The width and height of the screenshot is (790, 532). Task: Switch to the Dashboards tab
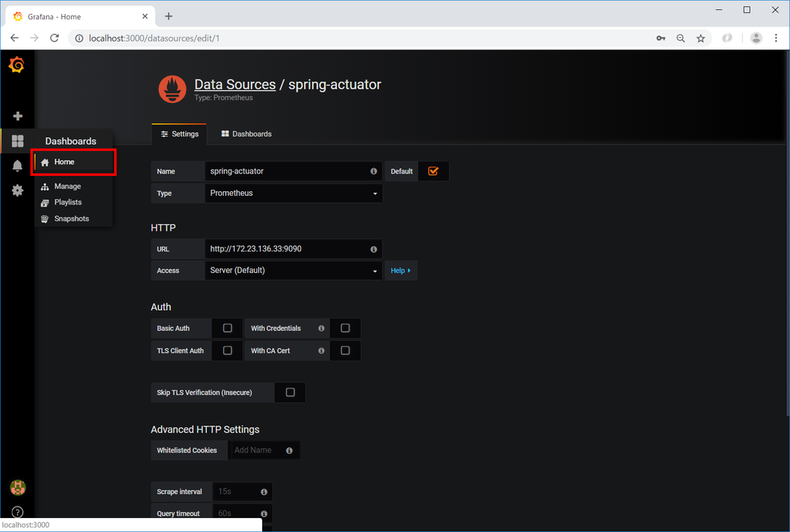(246, 134)
